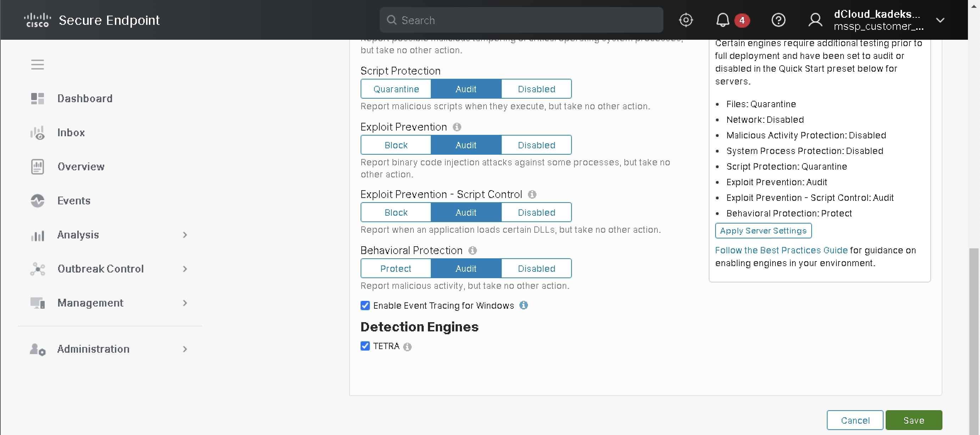Click the info icon beside Exploit Prevention
The height and width of the screenshot is (435, 980).
(457, 127)
